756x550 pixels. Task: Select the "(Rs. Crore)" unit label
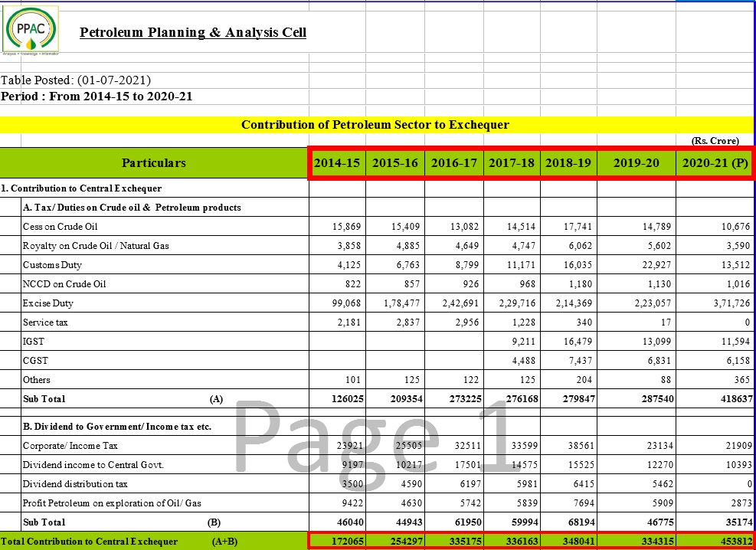pos(715,141)
